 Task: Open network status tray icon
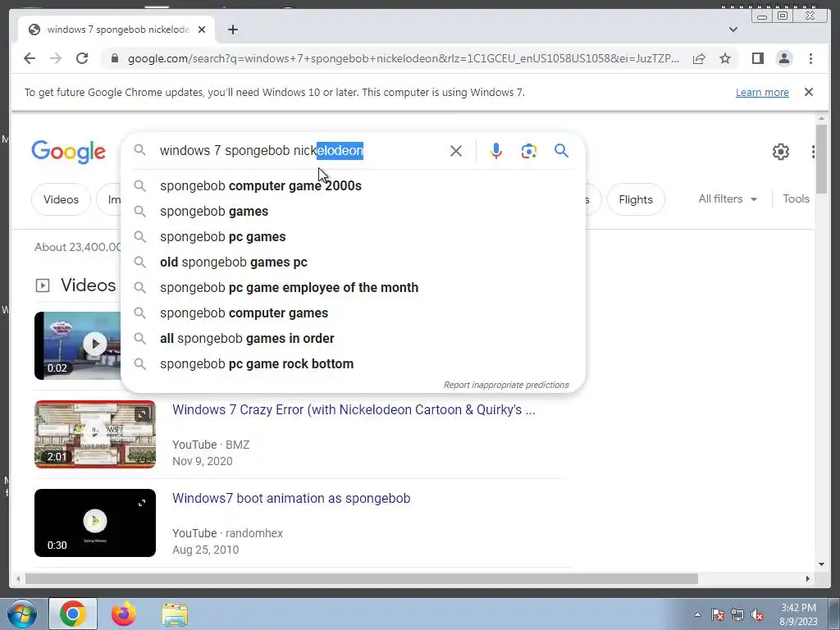coord(737,614)
